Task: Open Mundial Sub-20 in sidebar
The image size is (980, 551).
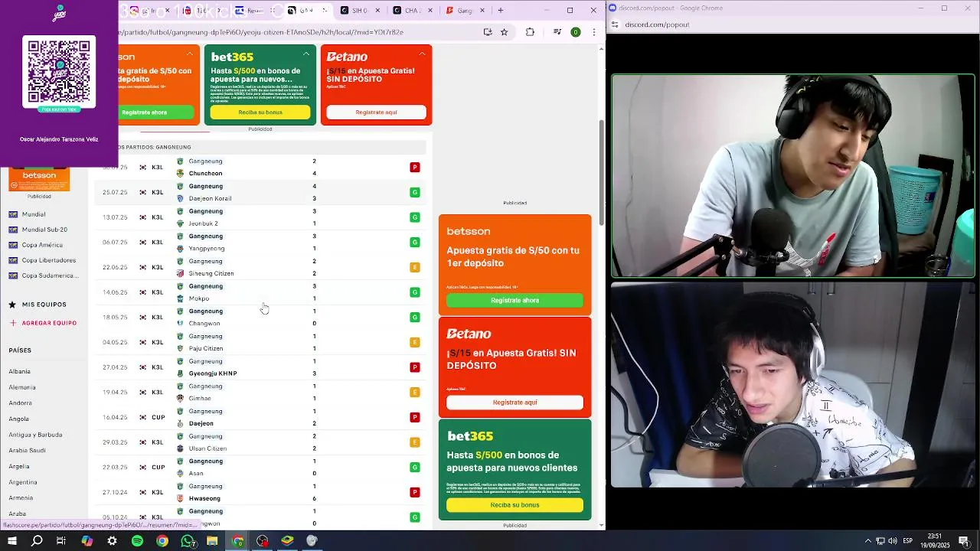Action: pos(44,230)
